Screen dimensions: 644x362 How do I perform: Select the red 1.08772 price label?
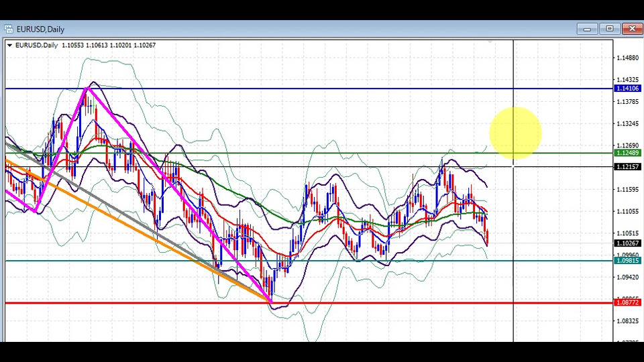(627, 302)
